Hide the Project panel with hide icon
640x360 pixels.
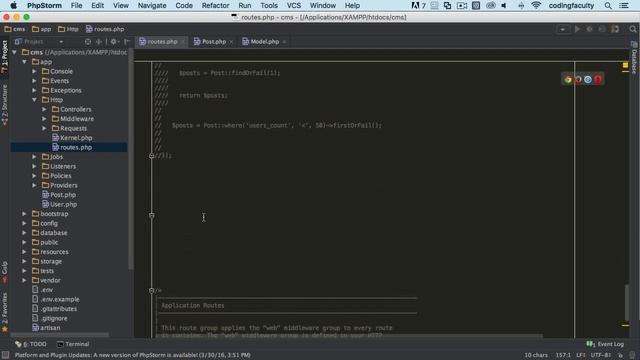pos(127,42)
